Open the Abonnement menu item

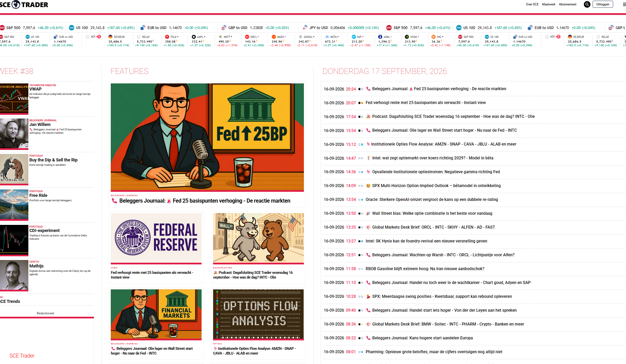click(x=568, y=4)
